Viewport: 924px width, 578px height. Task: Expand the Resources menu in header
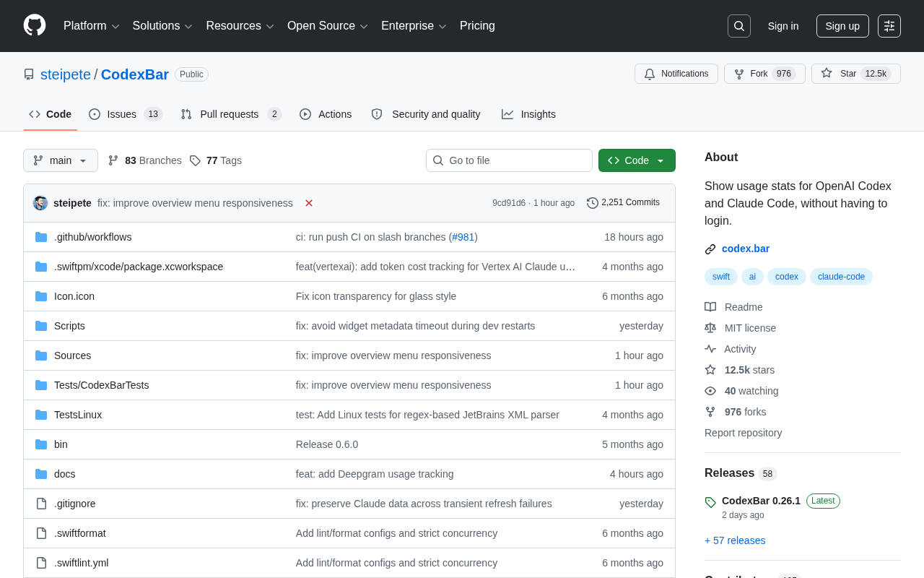pos(240,26)
